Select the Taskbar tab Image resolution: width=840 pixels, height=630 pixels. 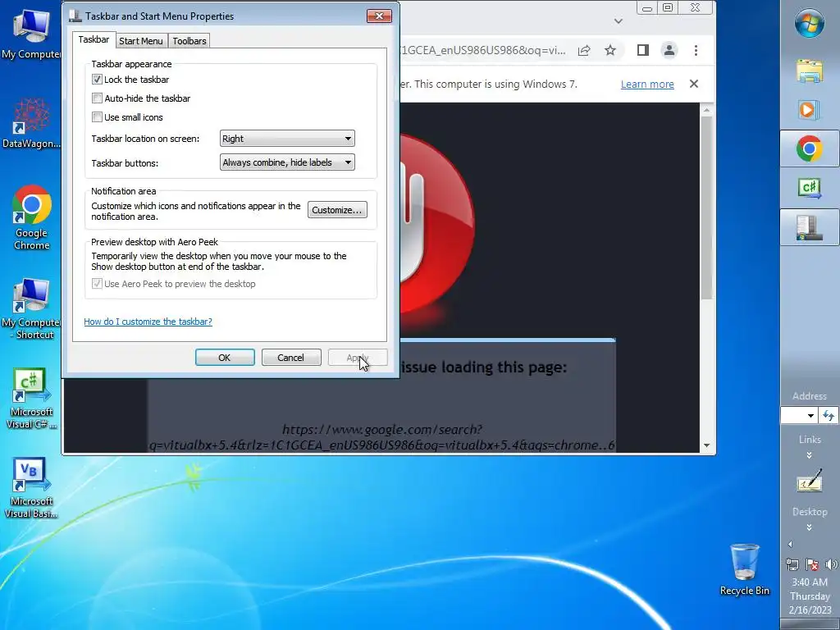point(94,39)
